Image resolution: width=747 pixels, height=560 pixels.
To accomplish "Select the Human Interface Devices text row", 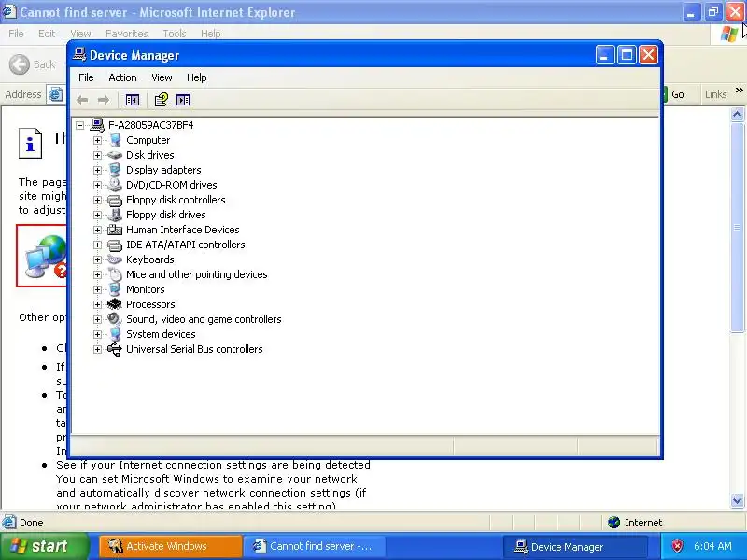I will (x=182, y=230).
